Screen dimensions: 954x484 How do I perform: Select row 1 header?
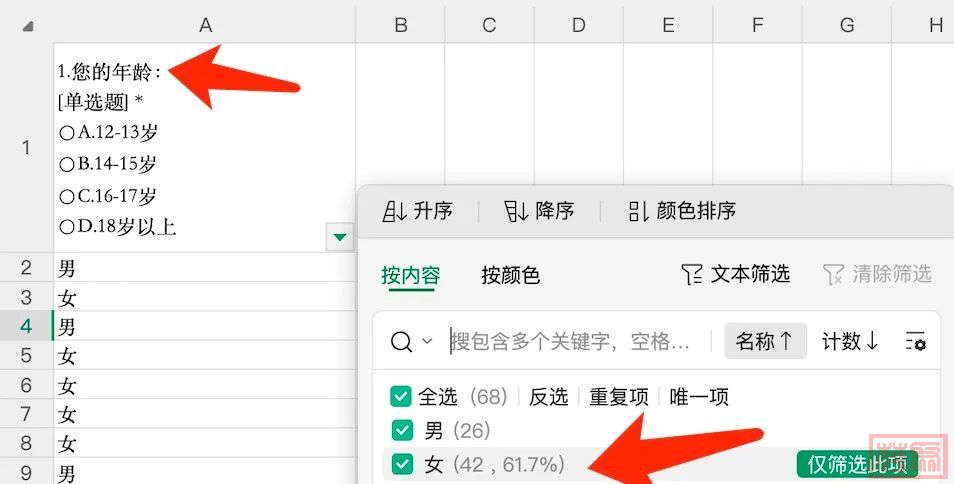tap(26, 147)
